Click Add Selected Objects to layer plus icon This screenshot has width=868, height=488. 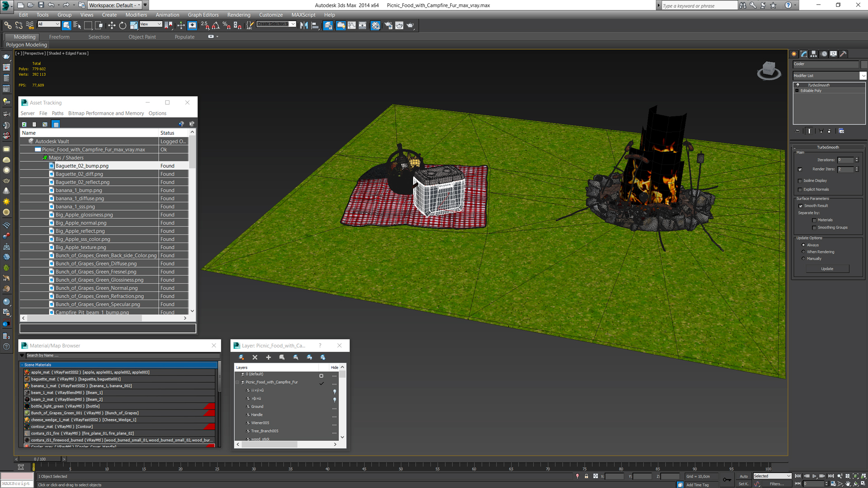point(269,357)
